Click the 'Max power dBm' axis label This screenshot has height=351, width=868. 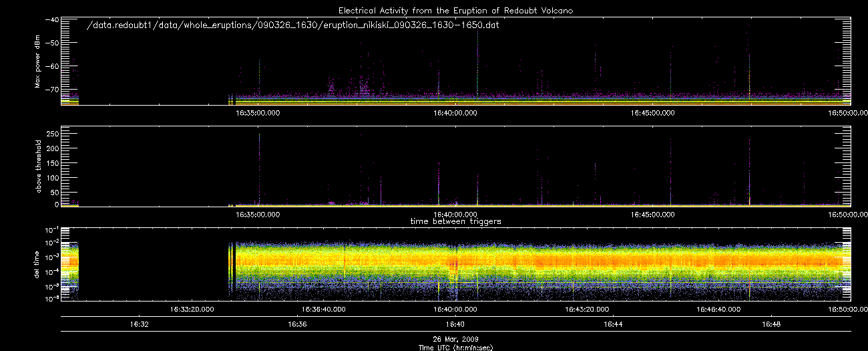38,62
